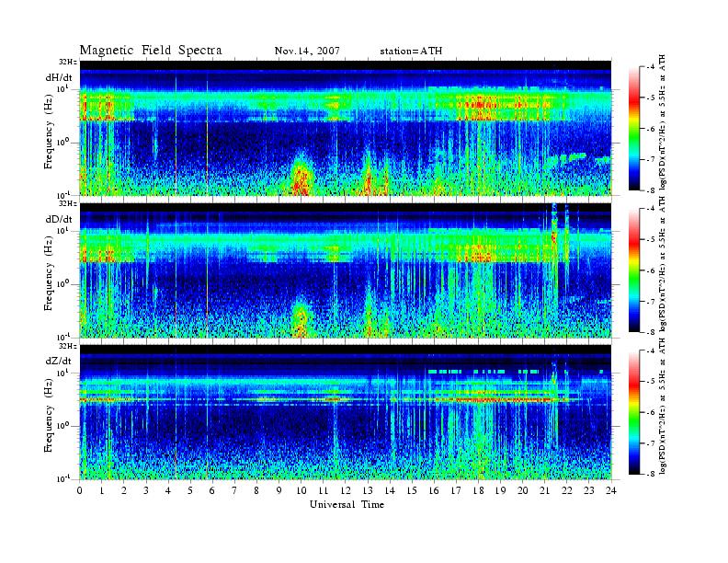Click the "-4" label on dH/dt color bar
Screen dimensions: 728x563
tap(651, 67)
